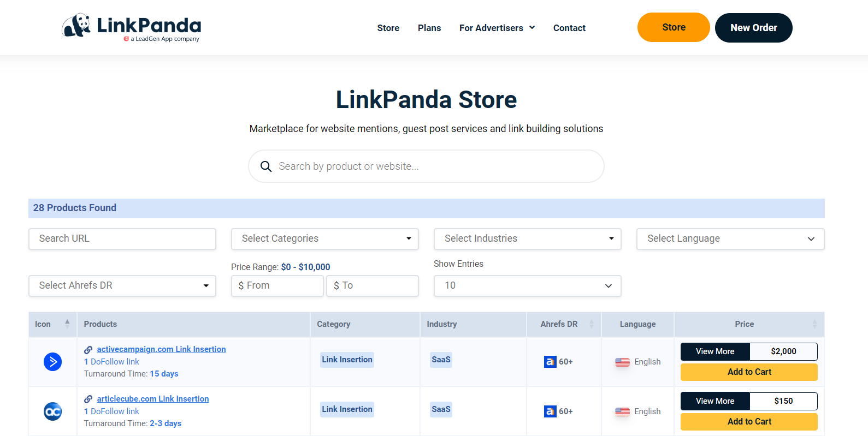Click the LinkPanda panda logo
The image size is (868, 436).
[131, 27]
